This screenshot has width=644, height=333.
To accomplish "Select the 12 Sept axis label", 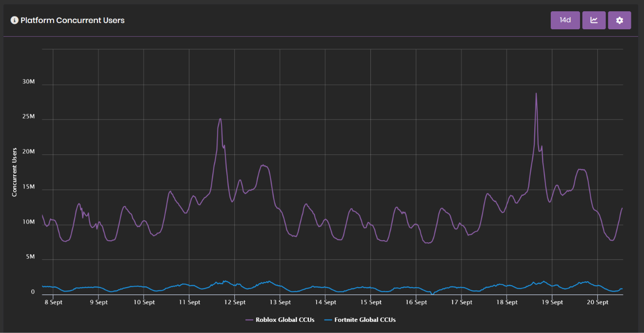I will (235, 302).
